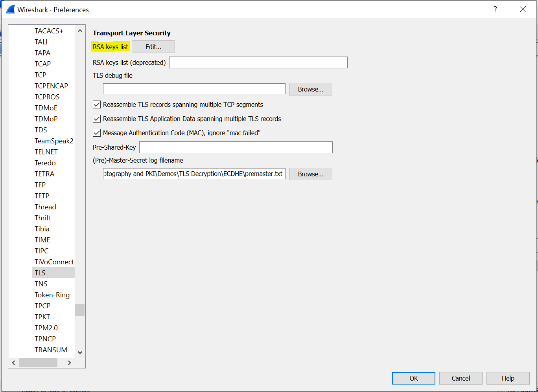The height and width of the screenshot is (392, 538).
Task: Open the RSA keys list Edit button
Action: click(153, 47)
